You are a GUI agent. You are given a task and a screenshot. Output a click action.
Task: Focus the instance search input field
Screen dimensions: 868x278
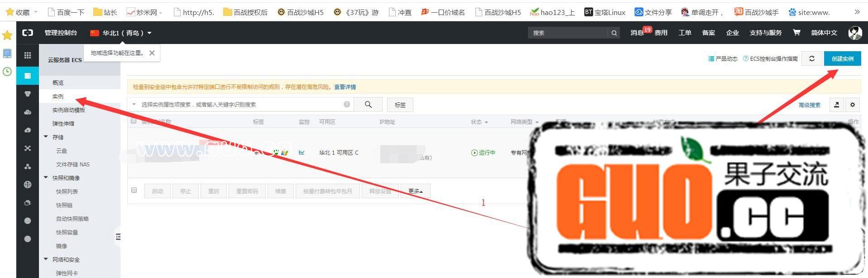pyautogui.click(x=240, y=105)
